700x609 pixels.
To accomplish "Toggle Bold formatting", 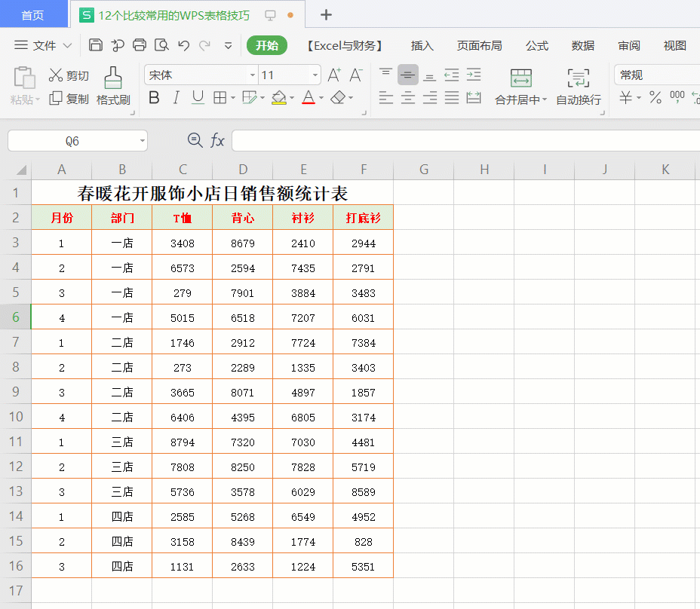I will pyautogui.click(x=154, y=97).
